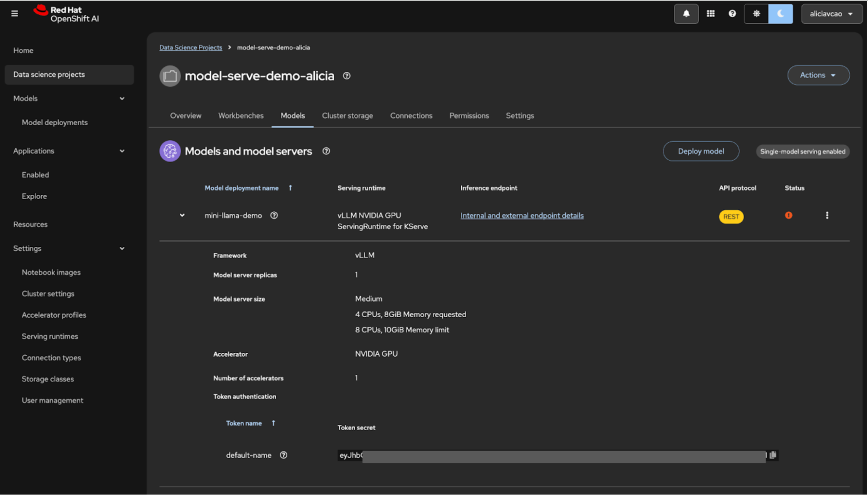
Task: Open the notifications bell
Action: point(686,13)
